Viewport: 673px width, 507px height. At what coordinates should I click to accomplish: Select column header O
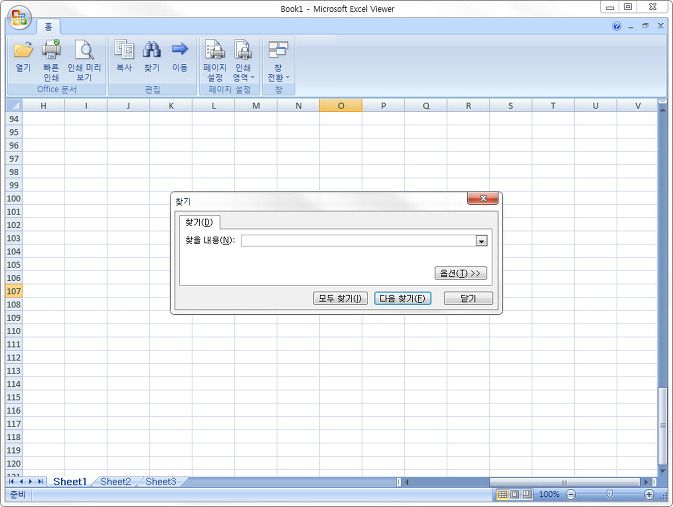(x=341, y=106)
